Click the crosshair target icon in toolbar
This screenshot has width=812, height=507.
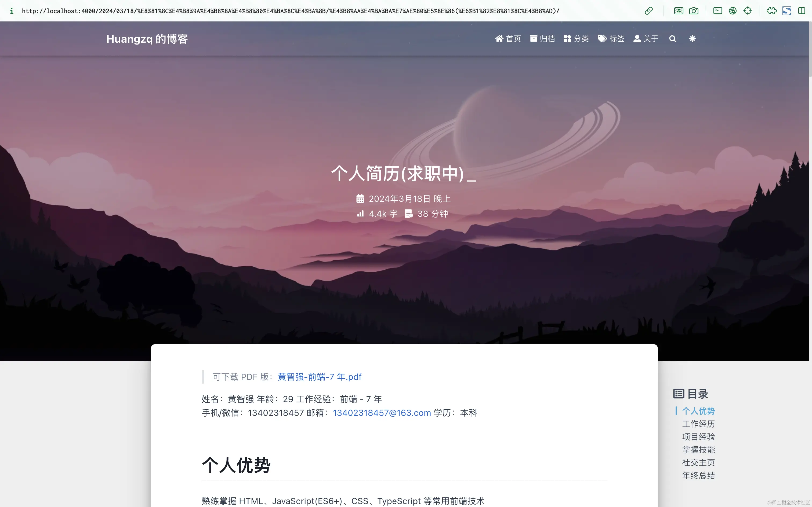[x=748, y=11]
